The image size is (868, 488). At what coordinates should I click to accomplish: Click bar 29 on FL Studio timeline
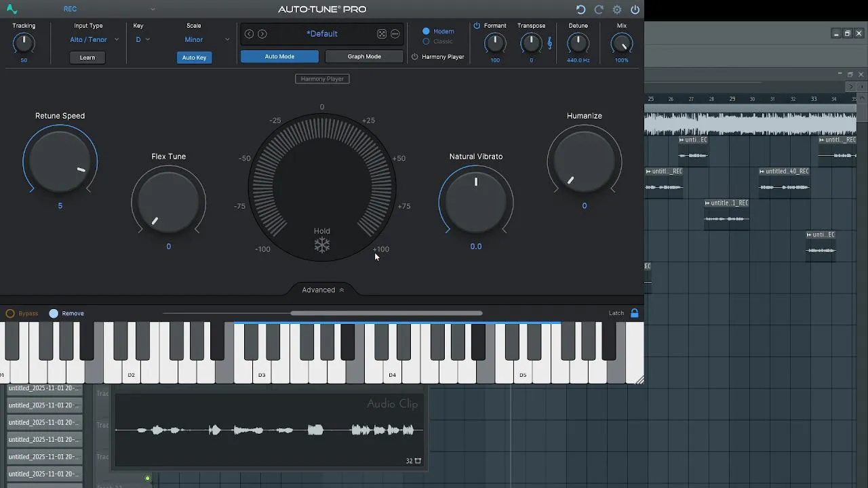(x=732, y=99)
